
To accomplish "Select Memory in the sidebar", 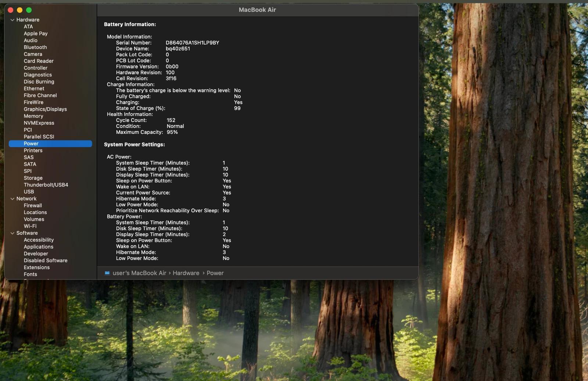I will click(33, 116).
